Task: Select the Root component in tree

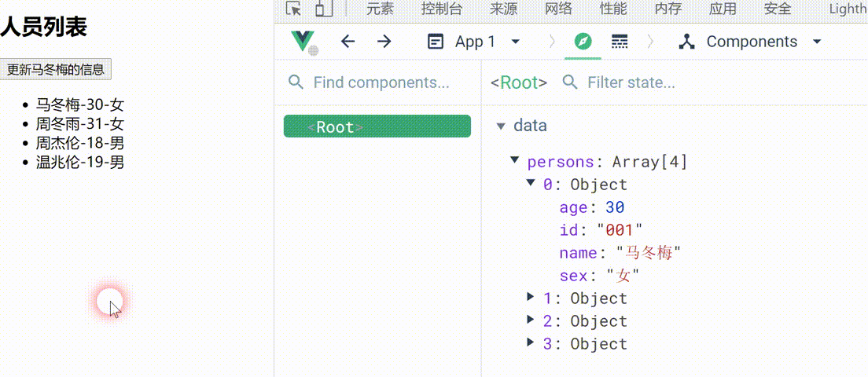Action: 377,127
